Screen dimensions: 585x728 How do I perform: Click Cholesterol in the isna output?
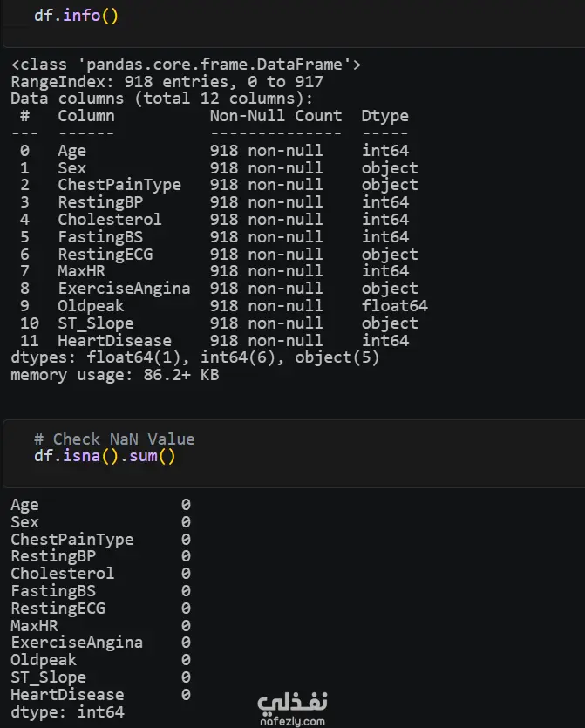[x=62, y=574]
